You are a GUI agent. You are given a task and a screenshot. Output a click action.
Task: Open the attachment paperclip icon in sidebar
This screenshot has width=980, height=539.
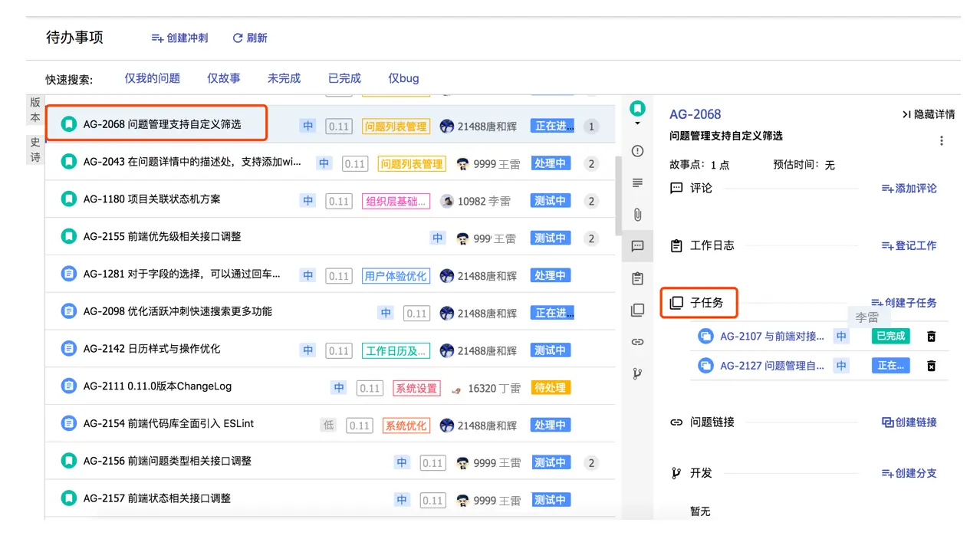pyautogui.click(x=637, y=215)
